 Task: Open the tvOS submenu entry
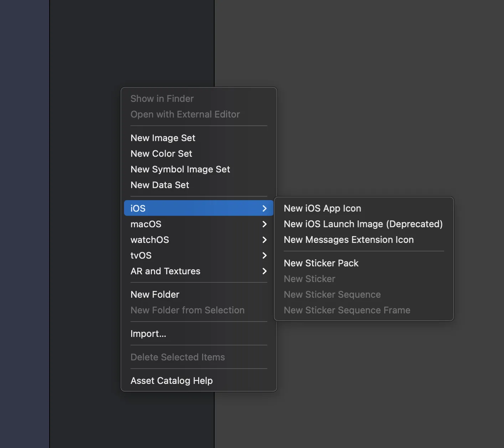point(199,255)
